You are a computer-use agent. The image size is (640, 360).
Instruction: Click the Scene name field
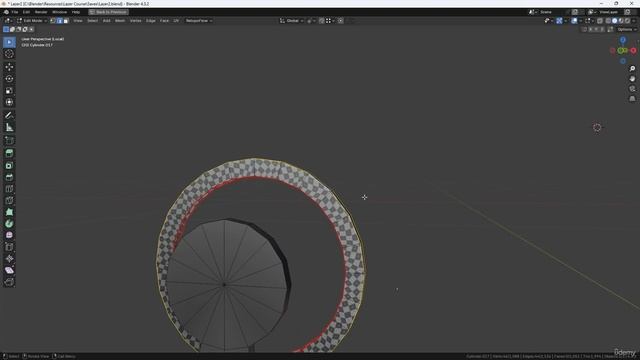[x=552, y=12]
